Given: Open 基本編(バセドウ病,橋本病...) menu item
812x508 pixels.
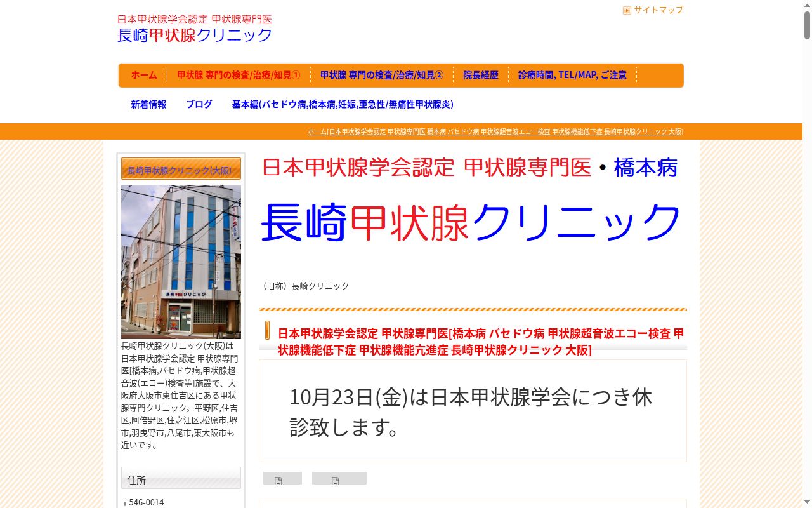Looking at the screenshot, I should pos(343,104).
